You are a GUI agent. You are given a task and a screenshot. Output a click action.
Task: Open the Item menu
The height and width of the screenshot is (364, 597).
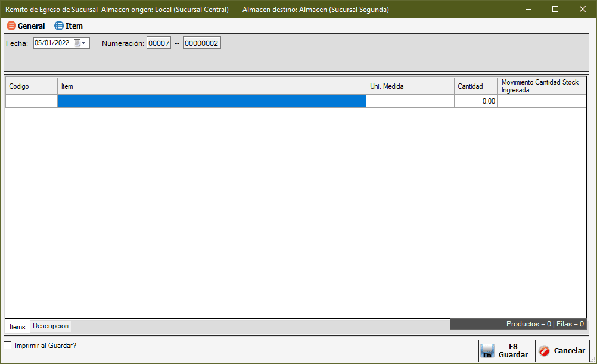(x=69, y=26)
